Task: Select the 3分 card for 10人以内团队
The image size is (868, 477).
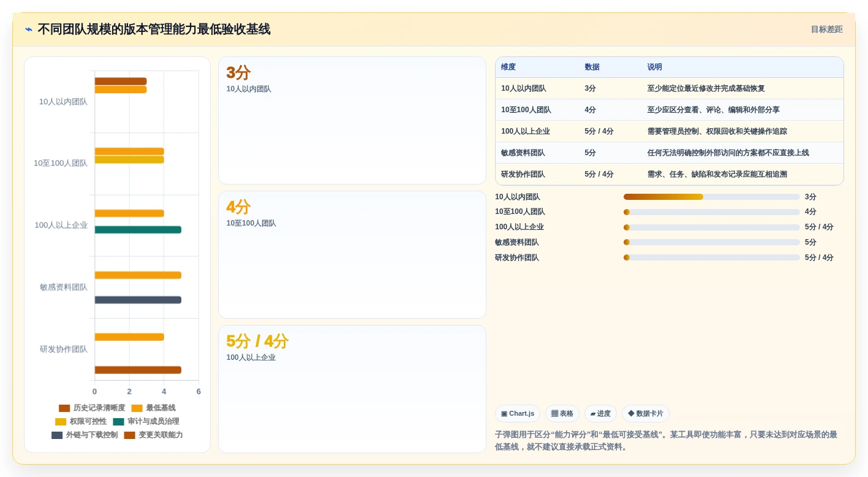Action: (x=352, y=121)
